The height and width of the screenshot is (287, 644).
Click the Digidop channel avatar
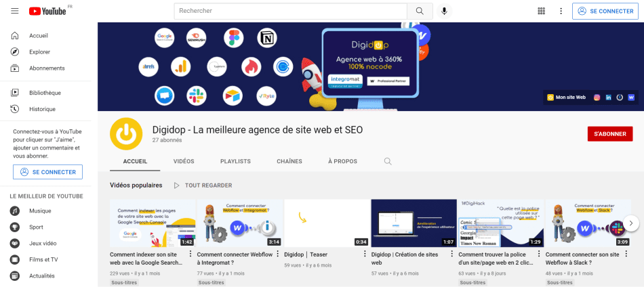tap(126, 134)
